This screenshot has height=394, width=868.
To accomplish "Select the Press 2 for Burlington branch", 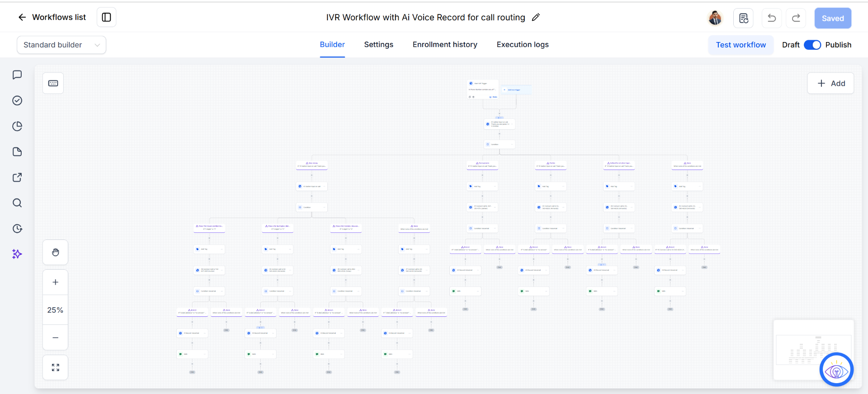I will coord(278,228).
